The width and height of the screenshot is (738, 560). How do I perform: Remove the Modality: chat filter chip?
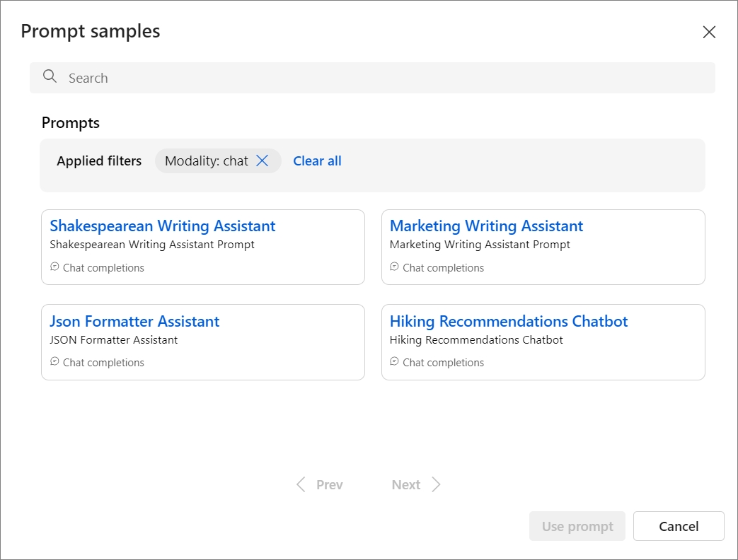click(263, 161)
